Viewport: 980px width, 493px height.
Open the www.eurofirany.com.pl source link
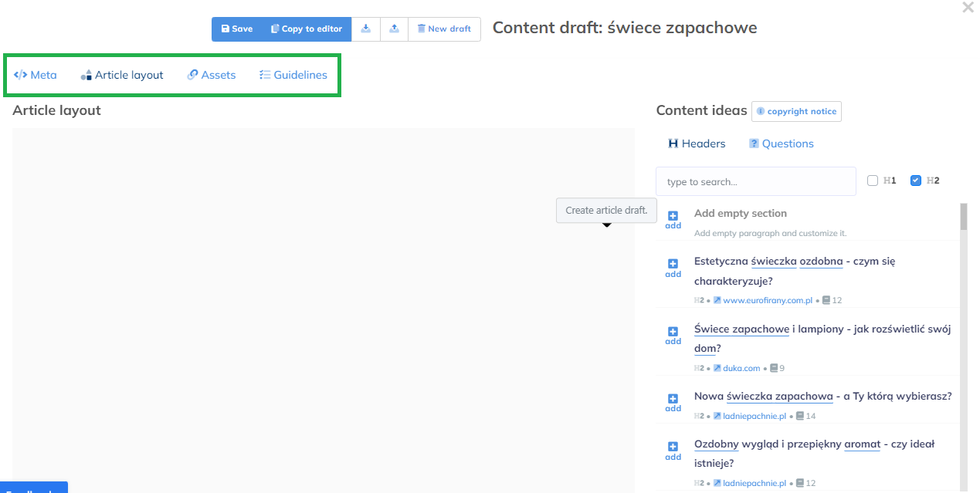click(767, 300)
